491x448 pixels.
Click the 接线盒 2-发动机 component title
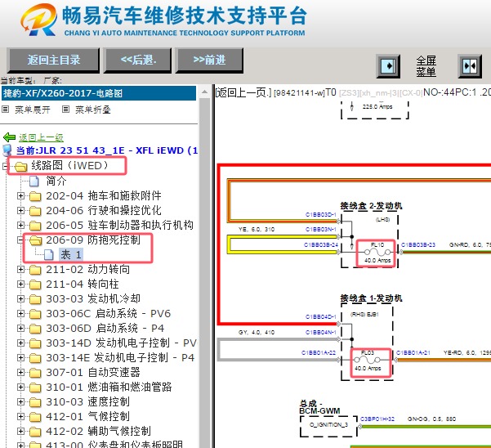click(372, 206)
